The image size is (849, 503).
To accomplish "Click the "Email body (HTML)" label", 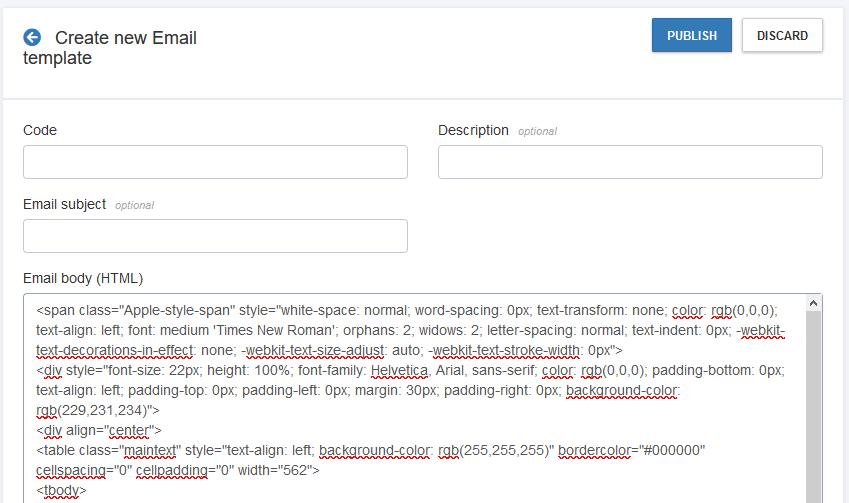I will pyautogui.click(x=83, y=278).
